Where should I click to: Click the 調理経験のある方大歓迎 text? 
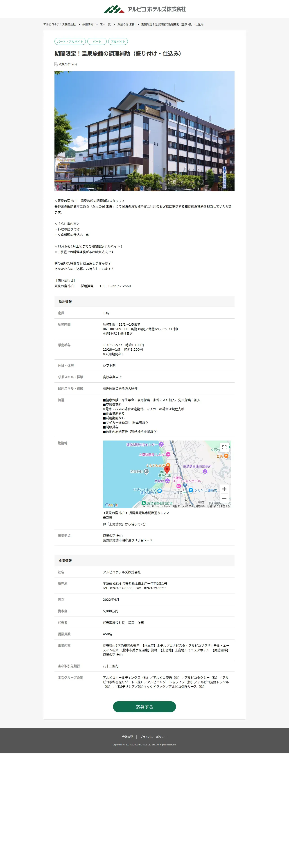point(120,388)
